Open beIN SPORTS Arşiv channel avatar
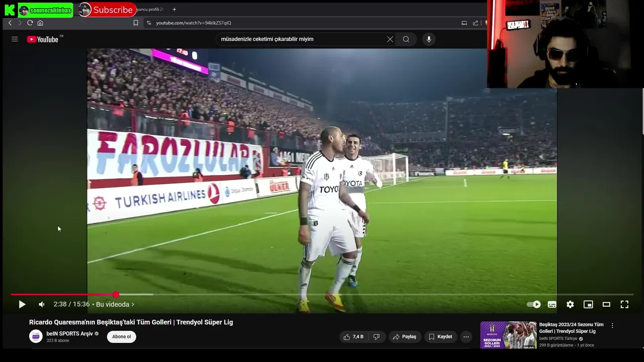Image resolution: width=644 pixels, height=362 pixels. (36, 336)
